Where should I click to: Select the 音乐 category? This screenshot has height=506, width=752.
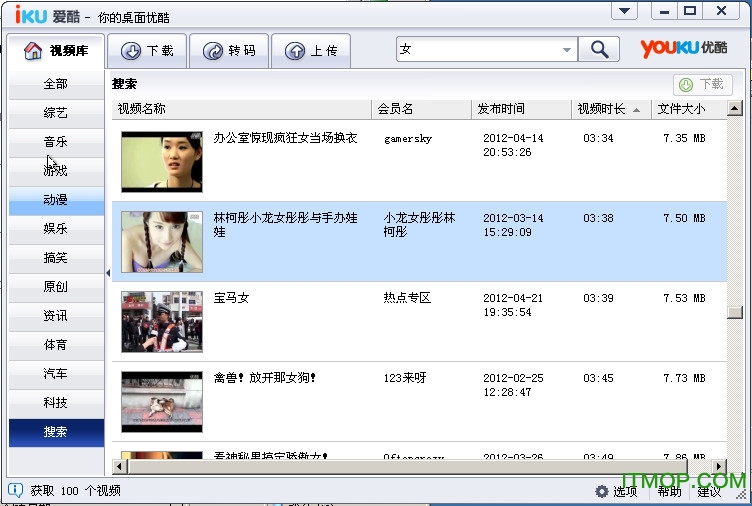coord(56,142)
